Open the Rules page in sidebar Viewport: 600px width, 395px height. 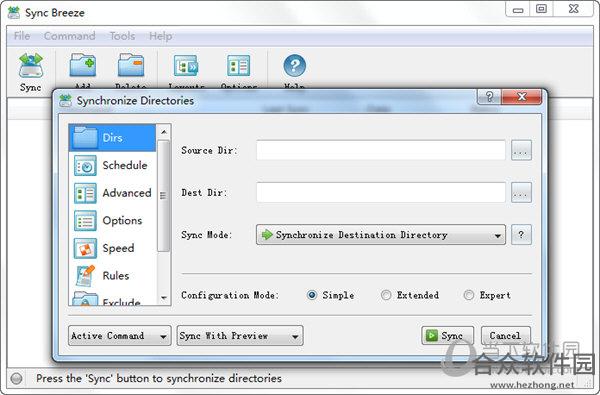click(x=112, y=276)
